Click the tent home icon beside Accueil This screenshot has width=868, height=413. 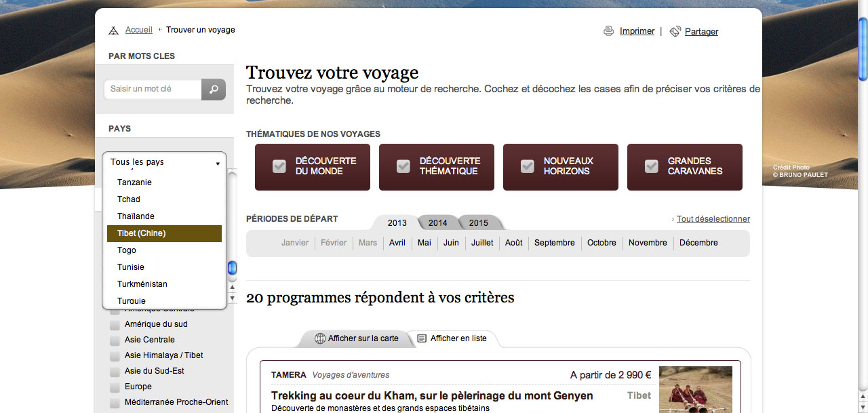(x=113, y=31)
